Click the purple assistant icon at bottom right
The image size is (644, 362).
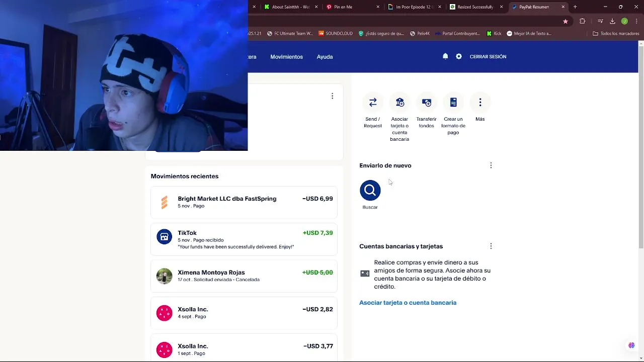631,345
